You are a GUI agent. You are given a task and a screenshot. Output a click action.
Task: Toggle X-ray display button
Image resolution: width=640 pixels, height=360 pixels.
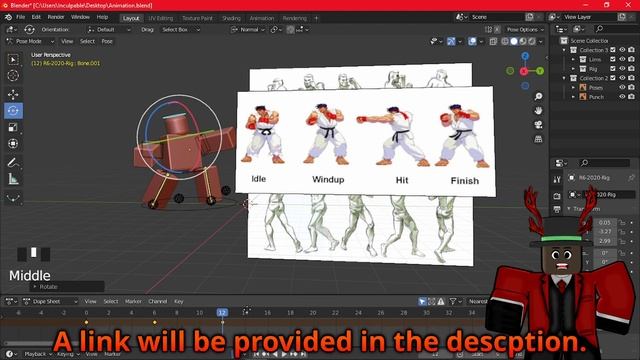(493, 41)
